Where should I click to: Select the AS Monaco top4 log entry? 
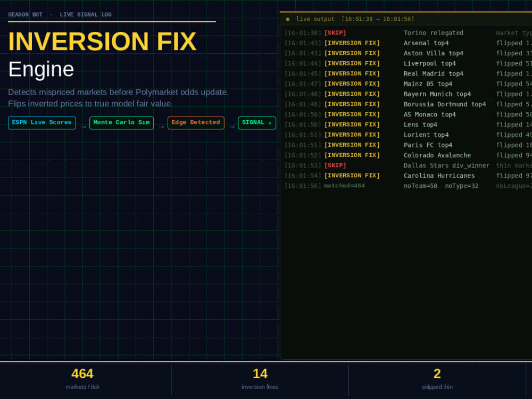click(408, 114)
